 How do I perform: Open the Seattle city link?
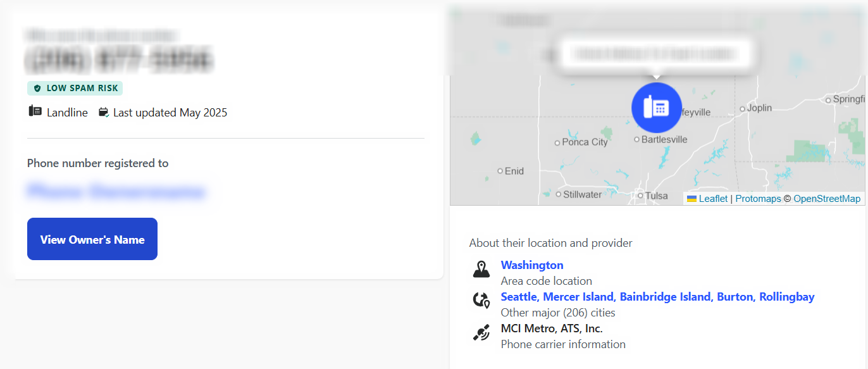(x=519, y=297)
